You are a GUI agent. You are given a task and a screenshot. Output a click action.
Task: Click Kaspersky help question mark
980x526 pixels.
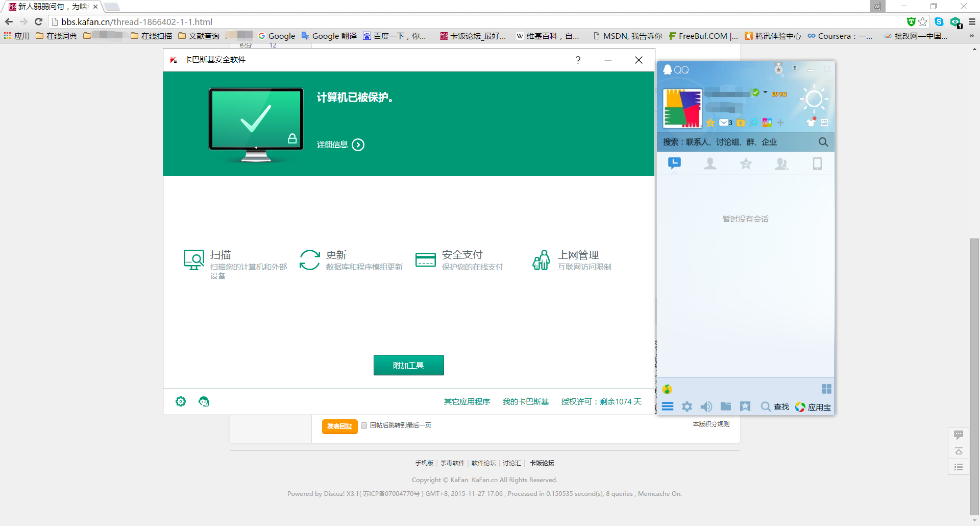(x=578, y=60)
